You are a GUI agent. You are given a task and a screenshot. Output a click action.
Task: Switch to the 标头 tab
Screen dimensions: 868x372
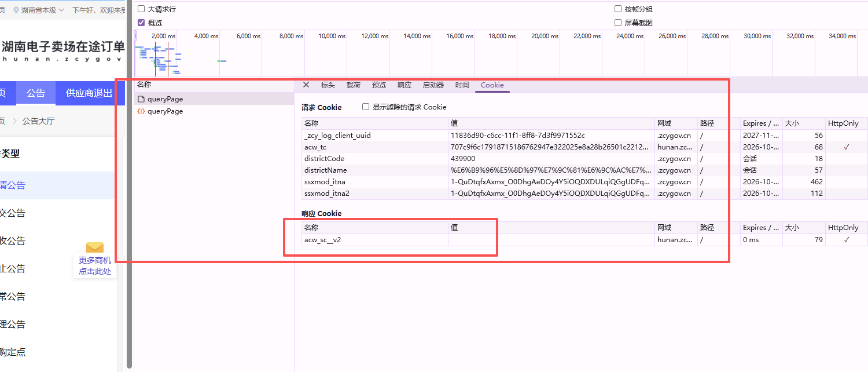pos(328,85)
